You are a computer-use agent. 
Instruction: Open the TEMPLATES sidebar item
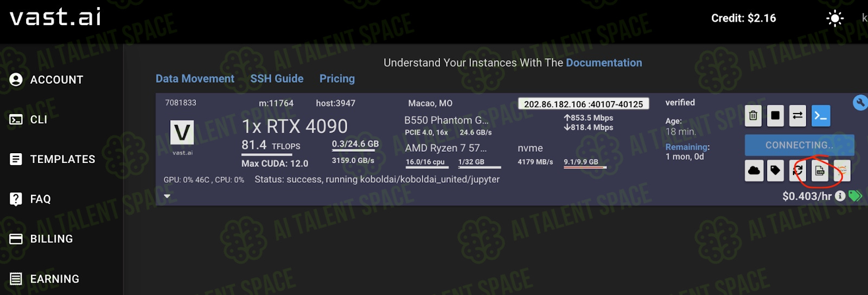pos(52,159)
